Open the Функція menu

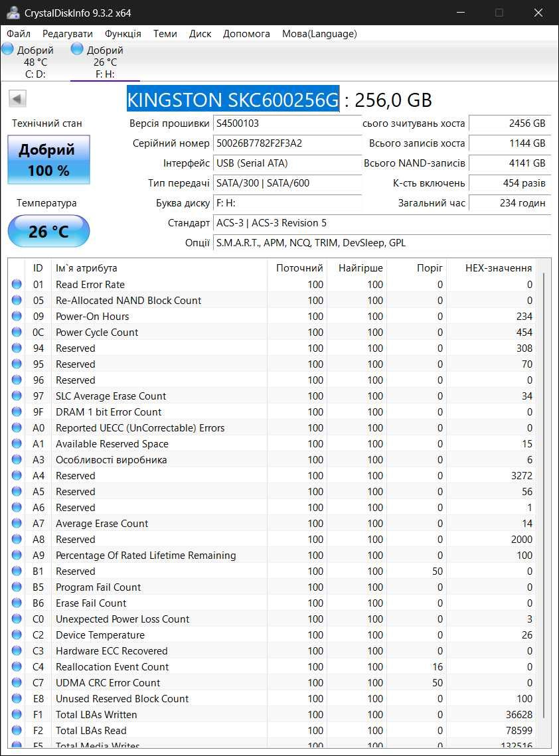[123, 34]
